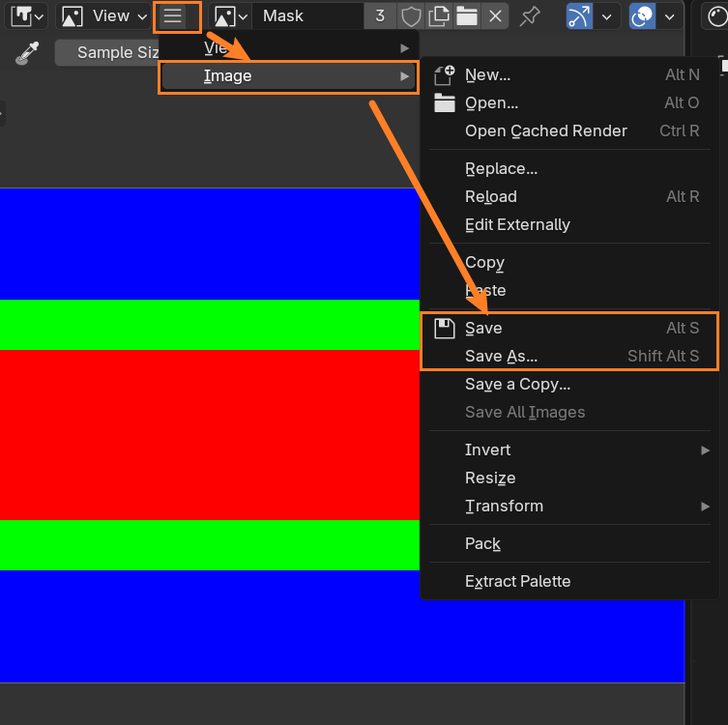Screen dimensions: 728x725
Task: Open the View mode dropdown
Action: [104, 16]
